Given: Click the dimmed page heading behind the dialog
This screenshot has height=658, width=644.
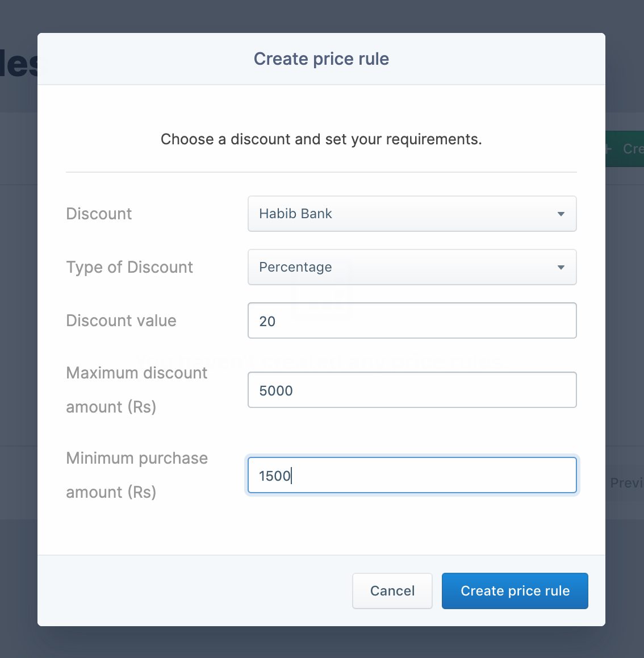Looking at the screenshot, I should [19, 64].
